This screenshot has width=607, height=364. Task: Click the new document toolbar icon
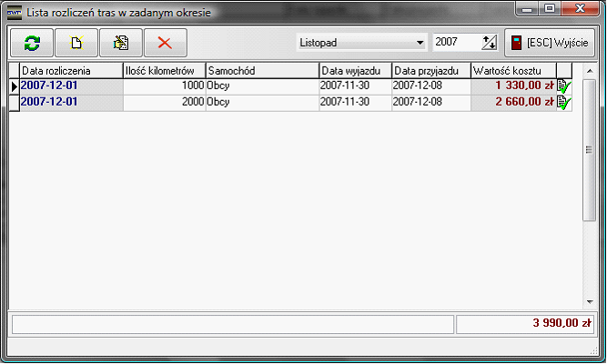[x=76, y=43]
